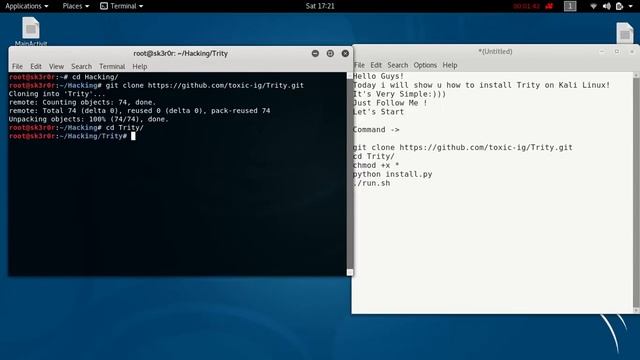Close the (Untitled) editor window
Screen dimensions: 640x360
(x=632, y=51)
